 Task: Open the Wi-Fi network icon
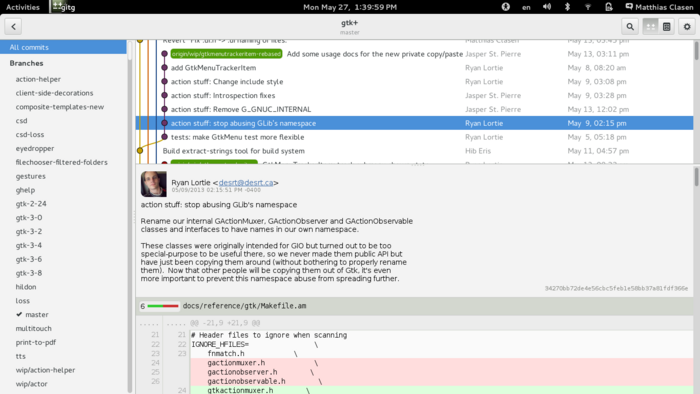(x=588, y=7)
